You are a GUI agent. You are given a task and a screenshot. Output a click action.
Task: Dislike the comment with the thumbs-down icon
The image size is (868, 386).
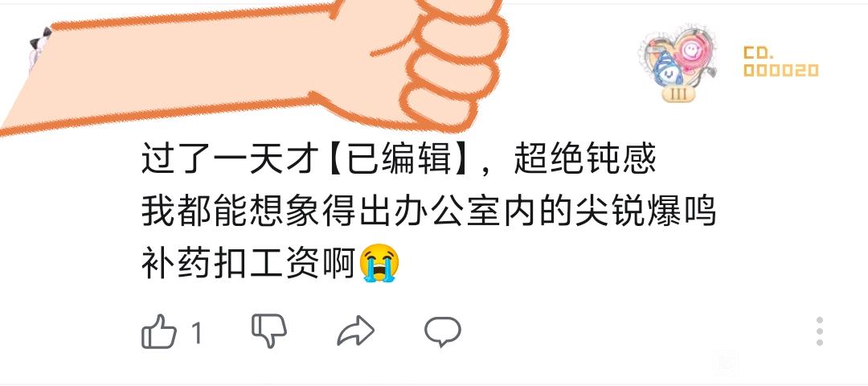[x=269, y=331]
